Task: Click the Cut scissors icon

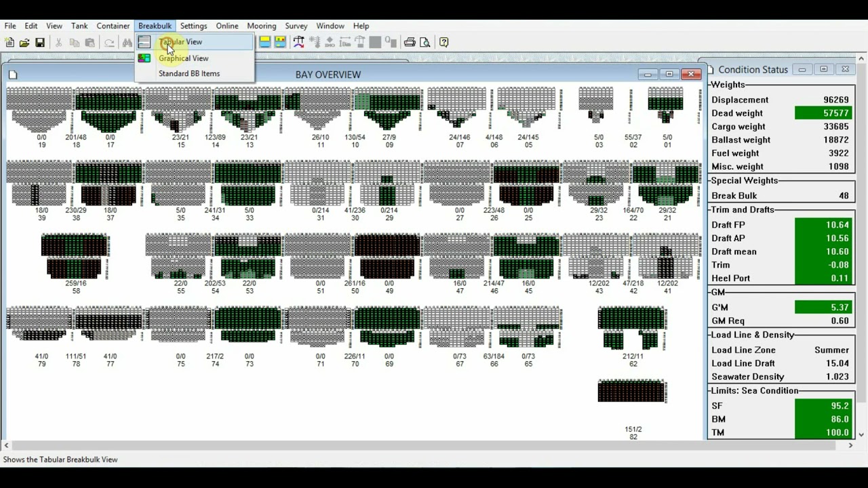Action: [58, 42]
